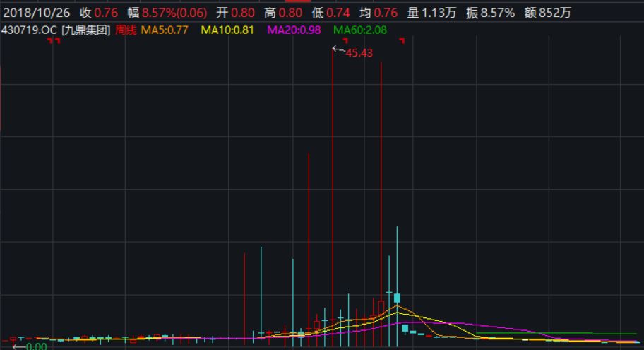Click the turnover value 额 852万

[547, 13]
